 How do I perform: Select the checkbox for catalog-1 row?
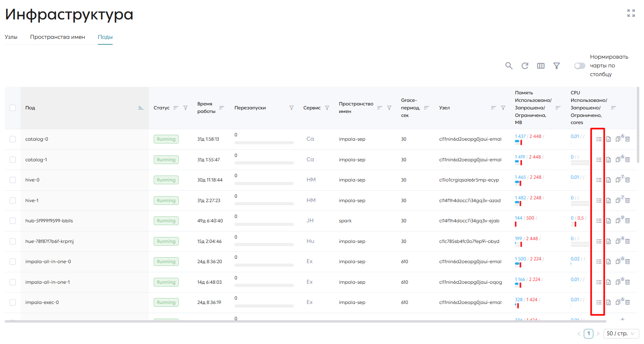(x=13, y=160)
